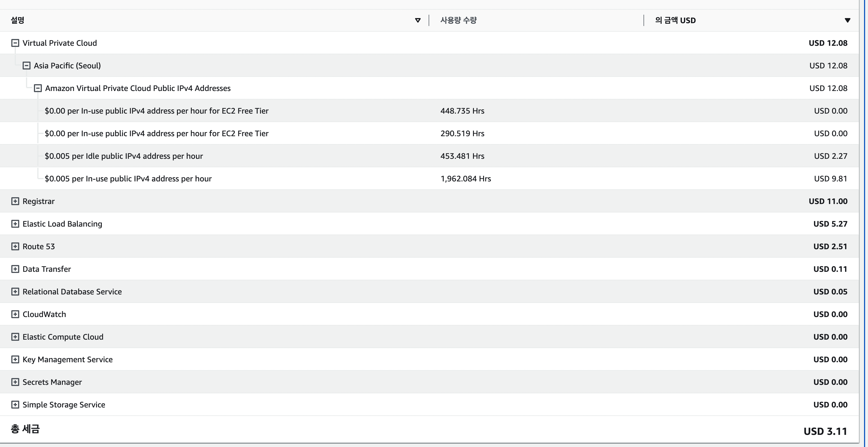Click the USD 9.81 amount

[831, 179]
